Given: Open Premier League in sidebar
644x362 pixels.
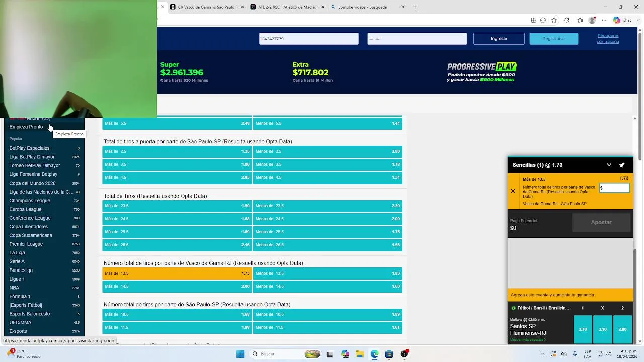Looking at the screenshot, I should point(26,244).
